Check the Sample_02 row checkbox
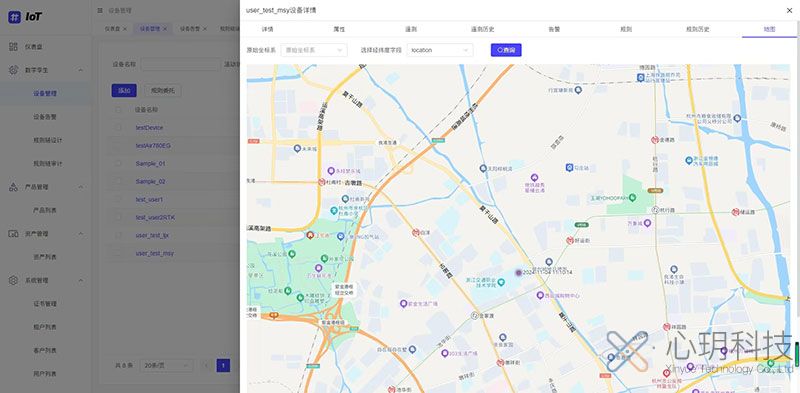 [118, 181]
